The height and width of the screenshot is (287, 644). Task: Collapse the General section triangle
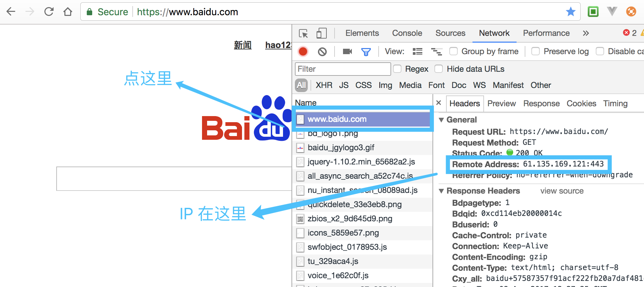pos(441,120)
